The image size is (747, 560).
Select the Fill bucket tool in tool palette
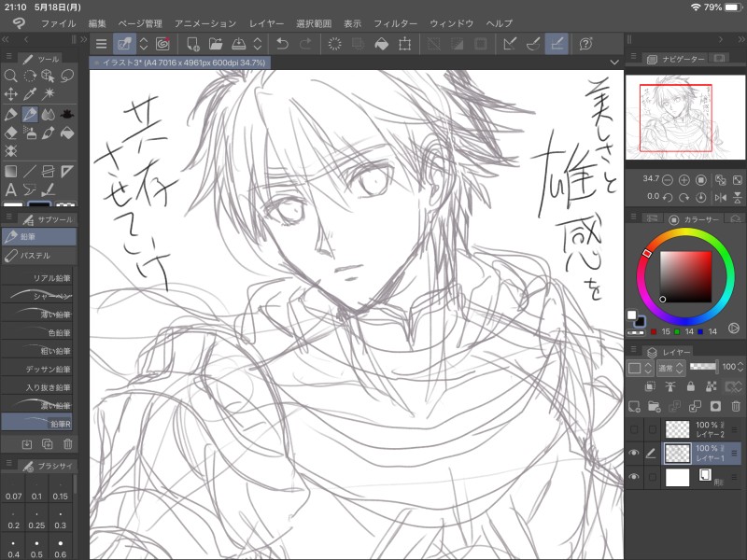coord(67,133)
